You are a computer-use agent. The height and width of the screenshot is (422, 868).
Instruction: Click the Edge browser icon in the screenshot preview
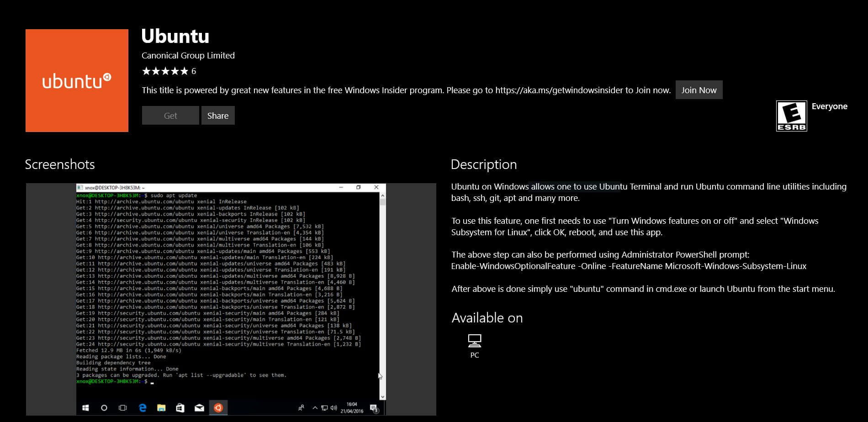pyautogui.click(x=143, y=408)
